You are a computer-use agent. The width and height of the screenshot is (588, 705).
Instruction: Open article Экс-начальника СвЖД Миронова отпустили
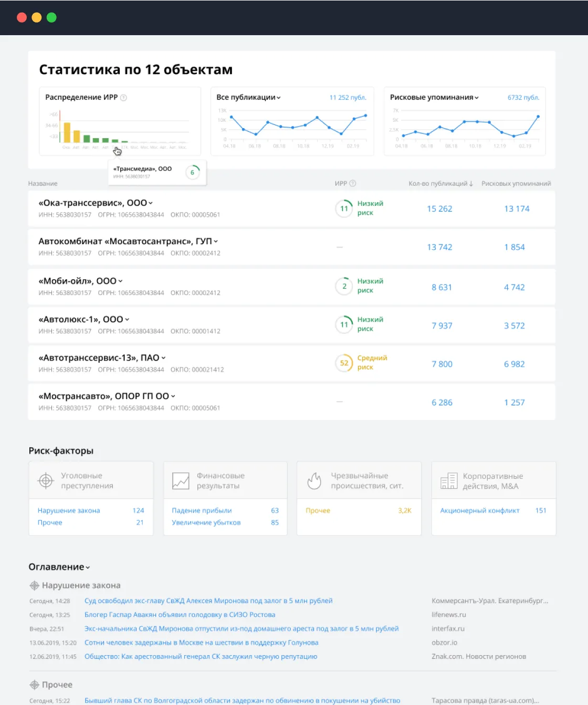[x=241, y=628]
